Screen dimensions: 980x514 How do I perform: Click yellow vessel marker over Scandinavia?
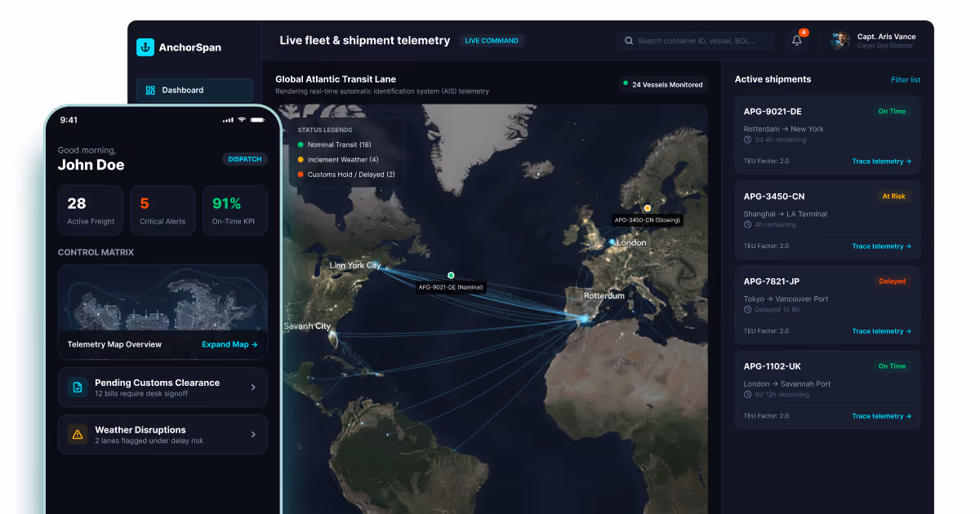tap(648, 208)
